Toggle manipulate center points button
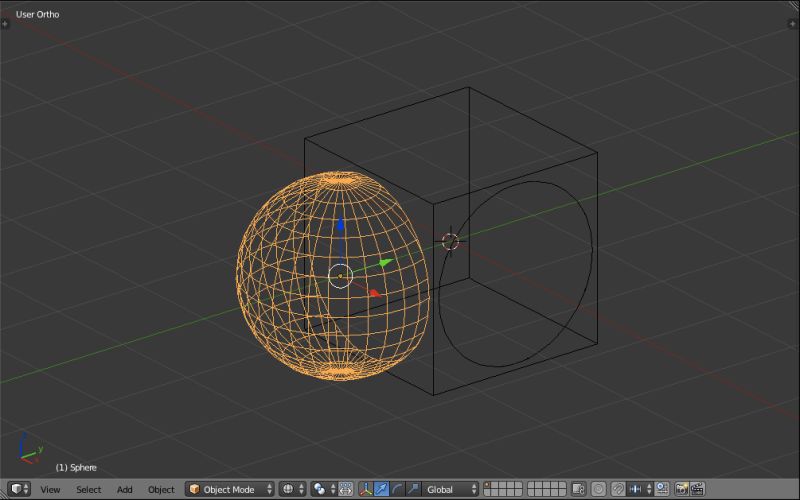The height and width of the screenshot is (500, 800). click(x=345, y=489)
